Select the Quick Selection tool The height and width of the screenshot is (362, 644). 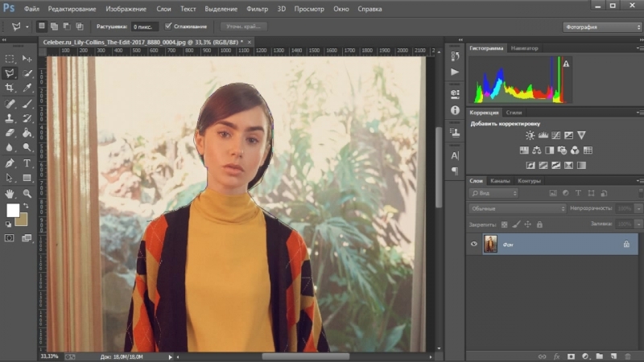tap(27, 73)
